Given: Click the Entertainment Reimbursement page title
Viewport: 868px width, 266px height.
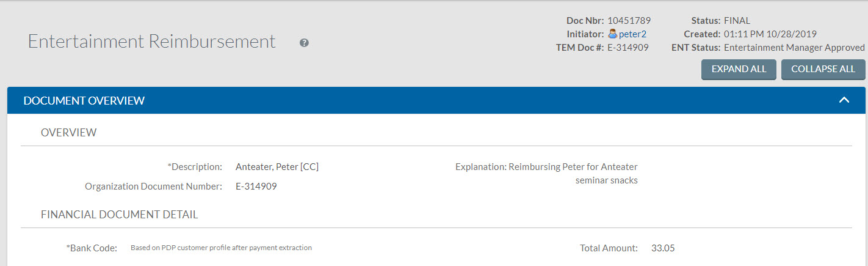Looking at the screenshot, I should click(152, 42).
